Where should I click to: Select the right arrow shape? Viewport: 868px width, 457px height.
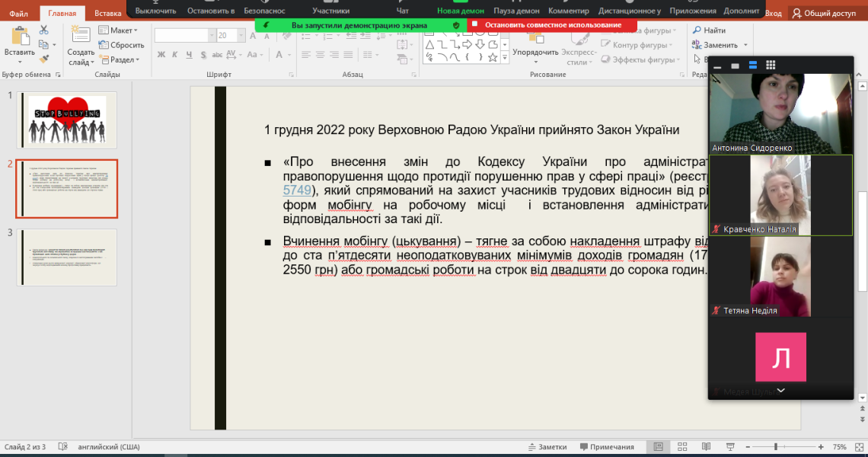tap(468, 44)
